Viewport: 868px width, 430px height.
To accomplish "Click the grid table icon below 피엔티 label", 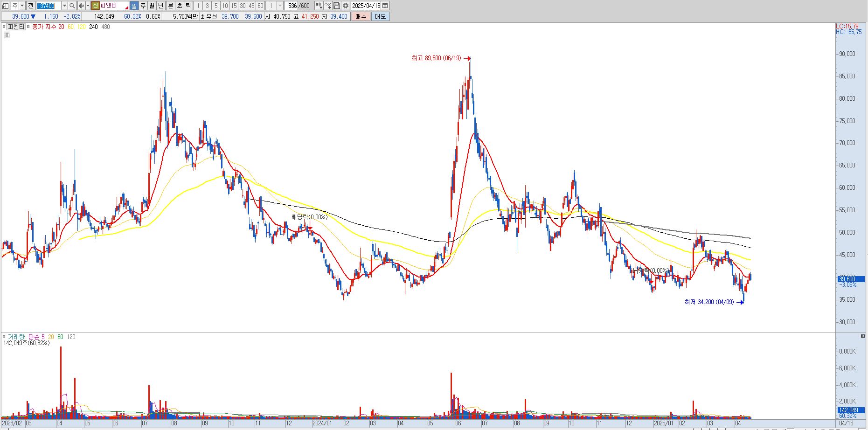I will pos(7,35).
